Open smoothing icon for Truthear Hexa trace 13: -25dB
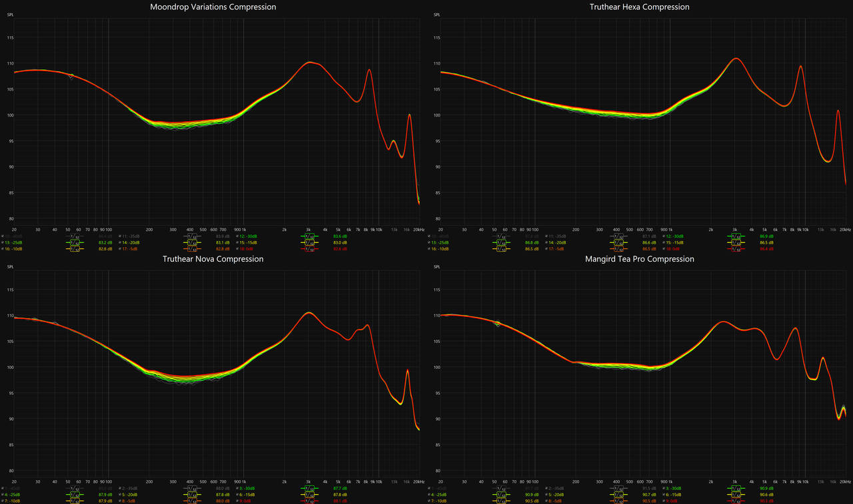This screenshot has width=853, height=504. tap(501, 243)
